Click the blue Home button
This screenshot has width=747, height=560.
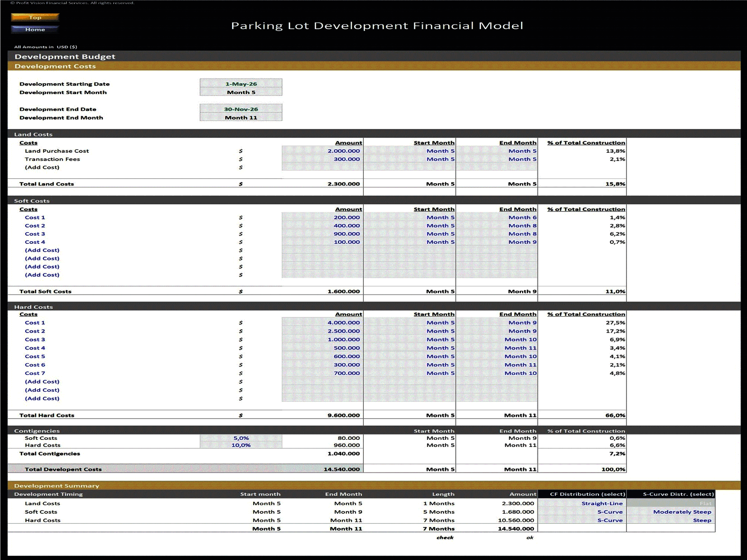coord(35,29)
